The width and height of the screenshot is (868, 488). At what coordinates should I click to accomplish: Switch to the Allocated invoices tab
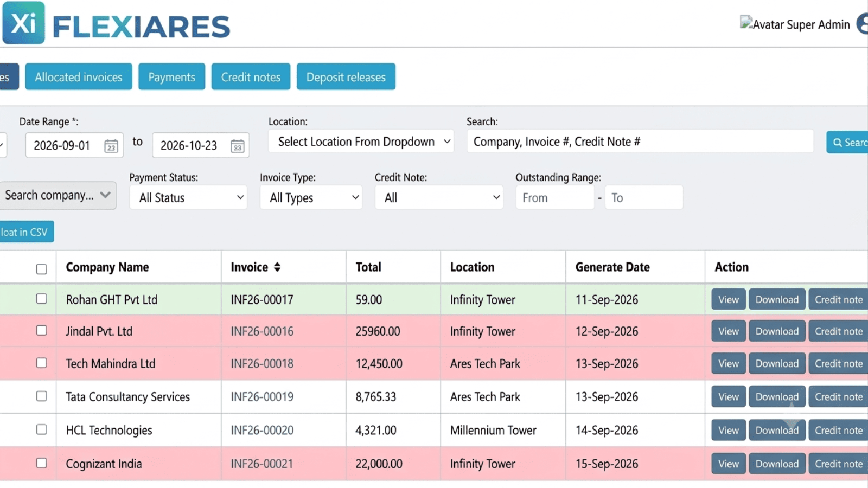pos(79,76)
